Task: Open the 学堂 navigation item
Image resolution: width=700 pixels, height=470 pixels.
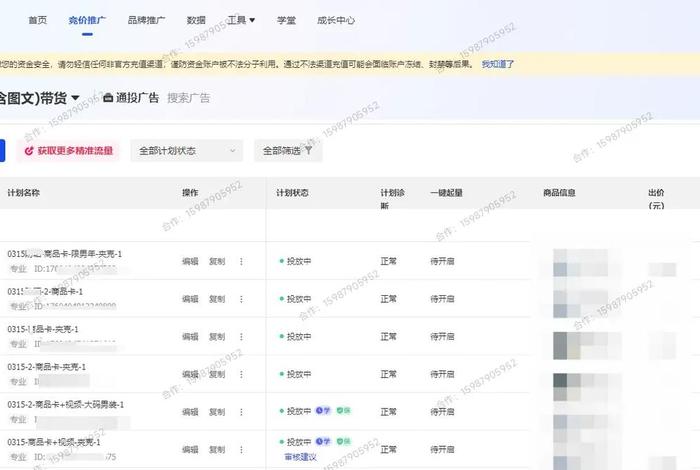Action: click(286, 20)
